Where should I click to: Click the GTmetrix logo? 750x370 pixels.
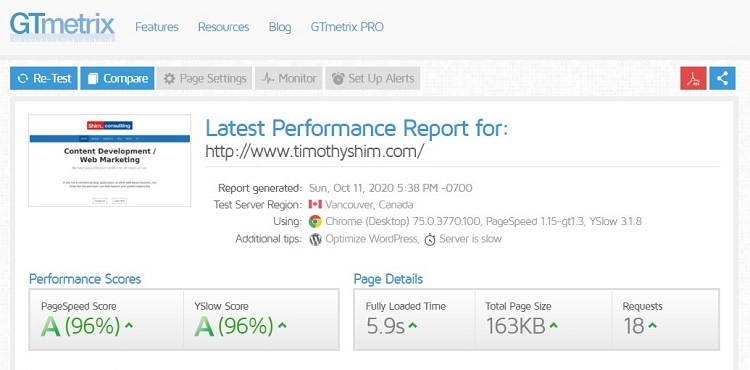(62, 27)
